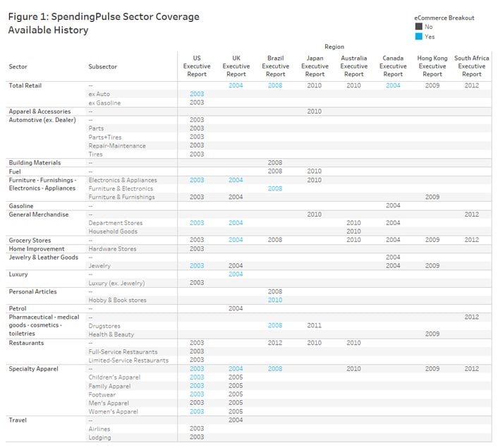
Task: Click the blue 2010 in Hobby & Book stores row
Action: [x=275, y=300]
